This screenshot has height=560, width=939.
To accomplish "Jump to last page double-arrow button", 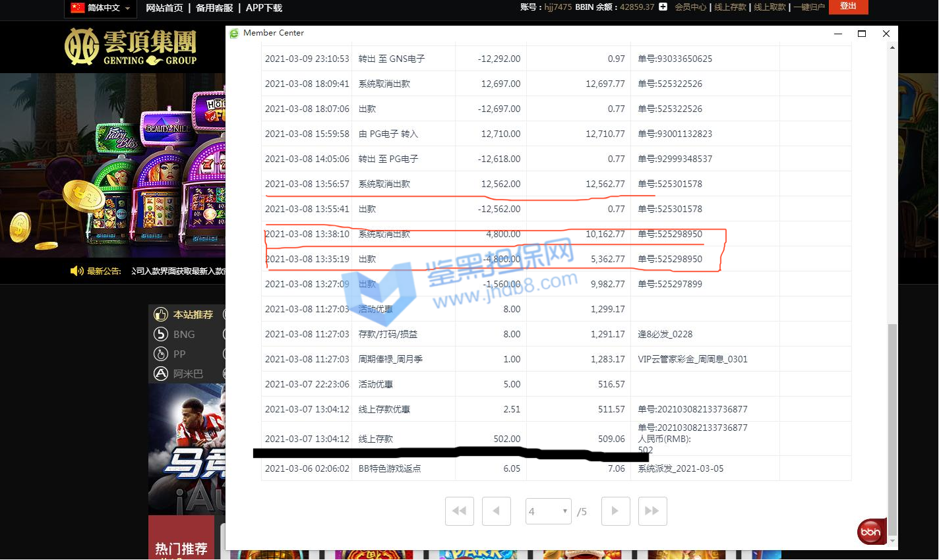I will pos(652,511).
